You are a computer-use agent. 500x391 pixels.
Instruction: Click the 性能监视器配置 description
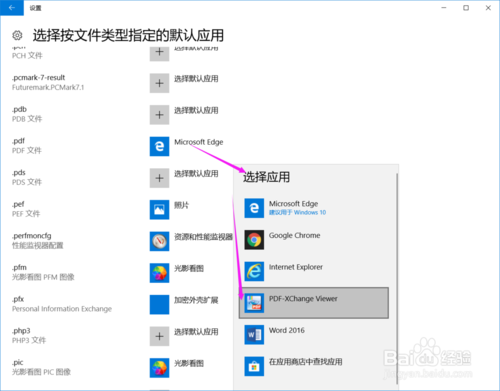pos(38,246)
